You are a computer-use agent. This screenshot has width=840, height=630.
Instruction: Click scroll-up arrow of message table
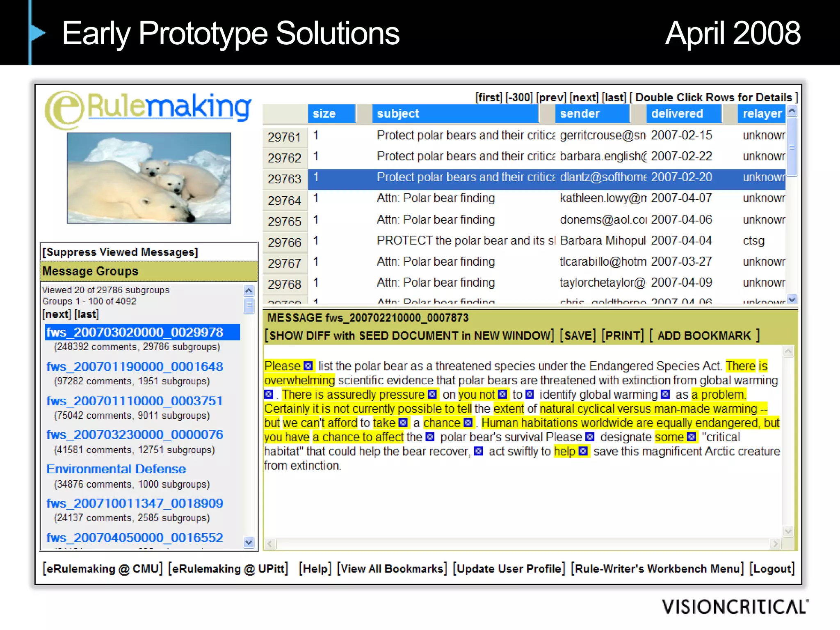(792, 110)
